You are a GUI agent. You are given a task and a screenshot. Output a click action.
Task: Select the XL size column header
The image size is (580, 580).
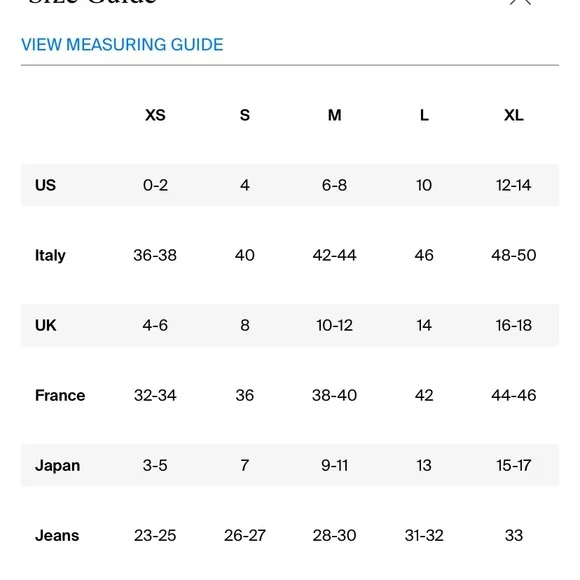(514, 115)
